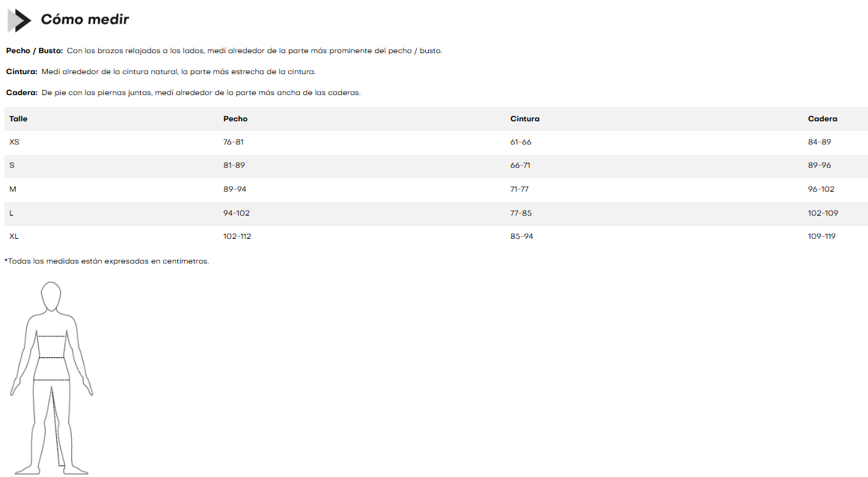
Task: Click the Cintura column header
Action: point(525,119)
